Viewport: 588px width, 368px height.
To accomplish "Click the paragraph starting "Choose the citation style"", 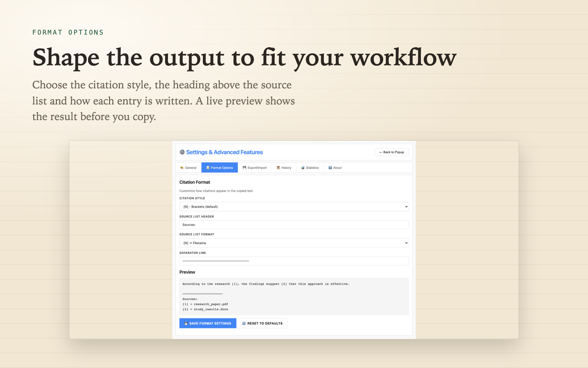I will pyautogui.click(x=164, y=101).
